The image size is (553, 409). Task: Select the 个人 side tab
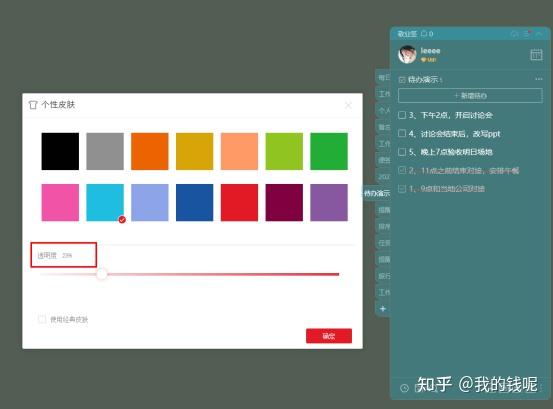click(384, 110)
